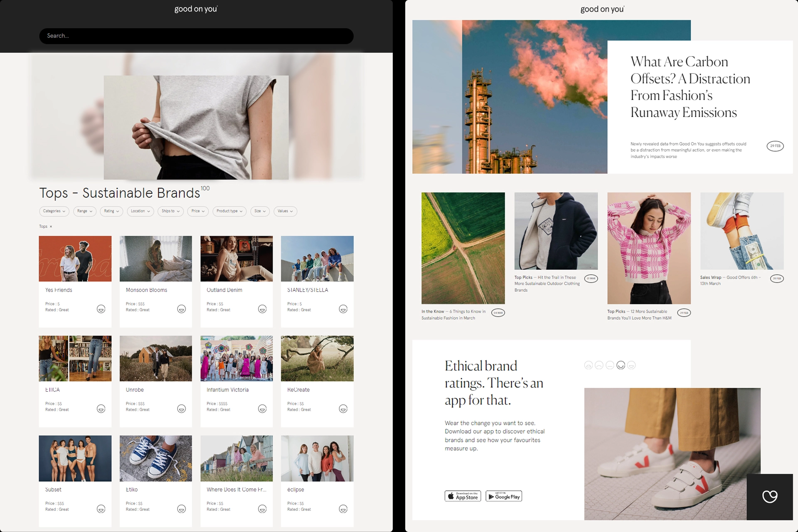Click the rating smiley icon for Unrobe
This screenshot has width=798, height=532.
point(182,409)
